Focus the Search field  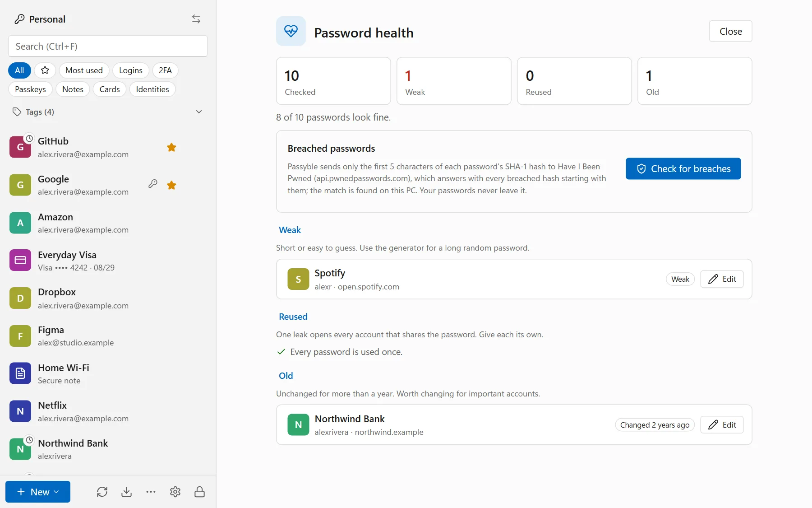[x=108, y=47]
